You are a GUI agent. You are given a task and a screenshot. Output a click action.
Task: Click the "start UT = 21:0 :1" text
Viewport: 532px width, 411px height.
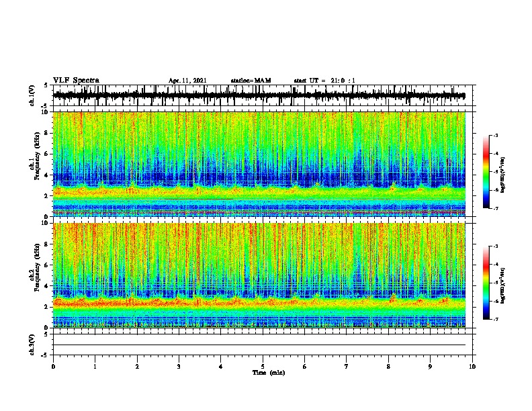(x=324, y=81)
